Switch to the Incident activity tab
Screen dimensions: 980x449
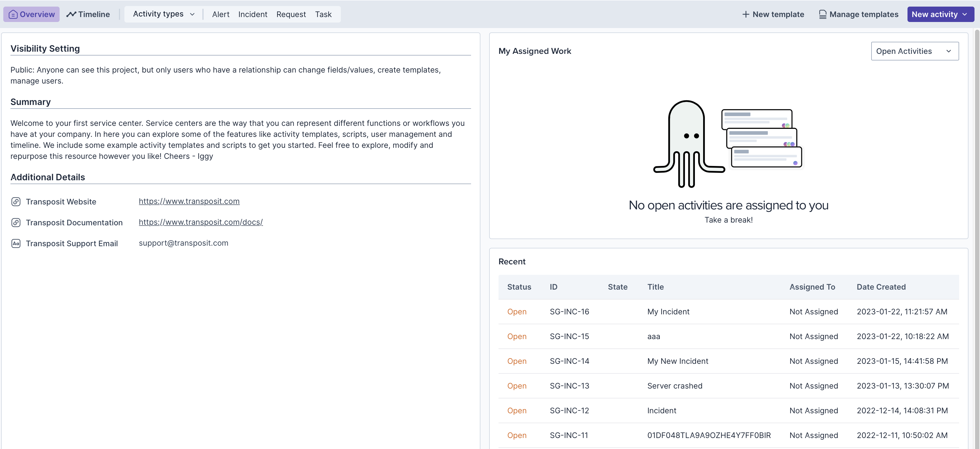[x=253, y=15]
